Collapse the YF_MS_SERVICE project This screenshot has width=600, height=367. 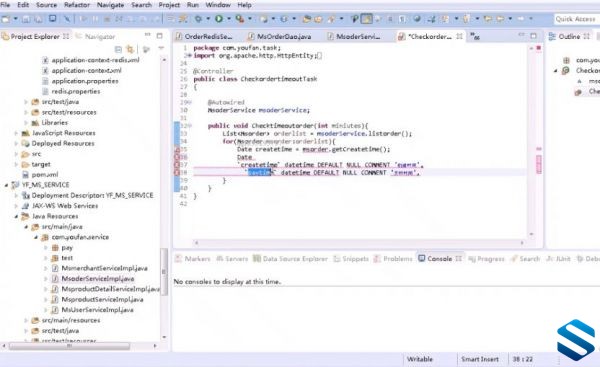tap(6, 185)
